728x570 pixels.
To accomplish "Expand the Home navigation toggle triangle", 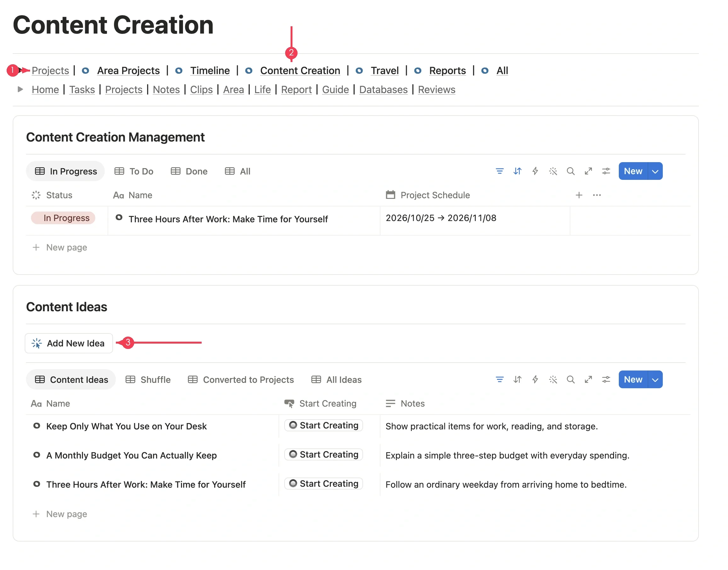I will point(20,89).
